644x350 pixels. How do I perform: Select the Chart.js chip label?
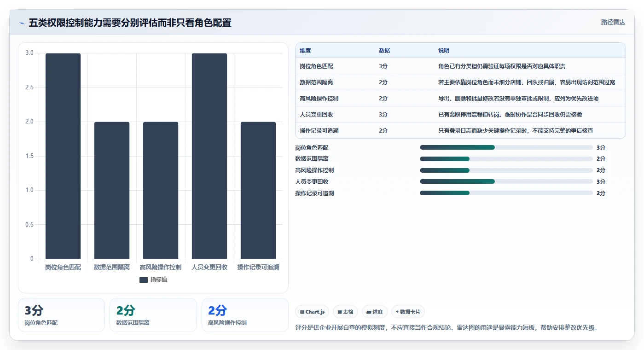point(315,312)
